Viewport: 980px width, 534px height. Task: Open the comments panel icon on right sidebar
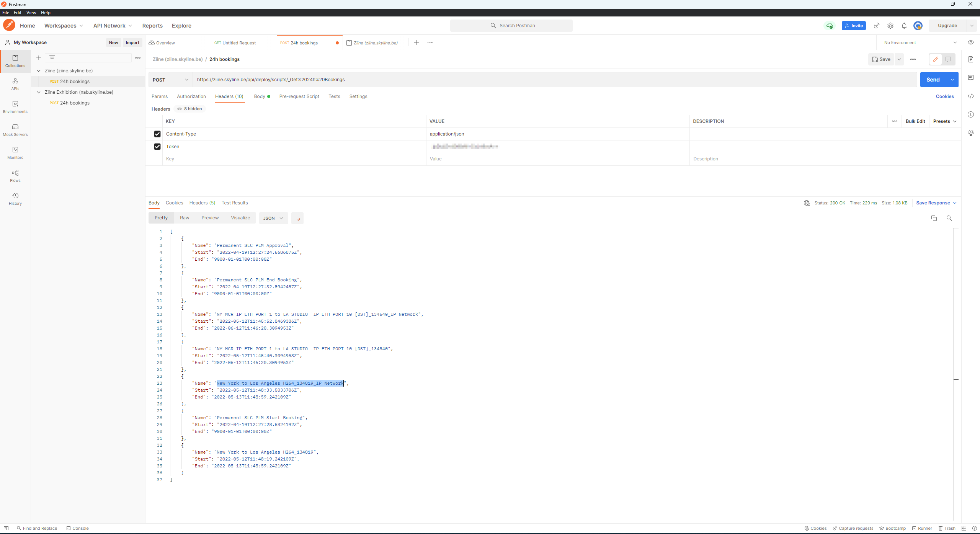pos(971,78)
